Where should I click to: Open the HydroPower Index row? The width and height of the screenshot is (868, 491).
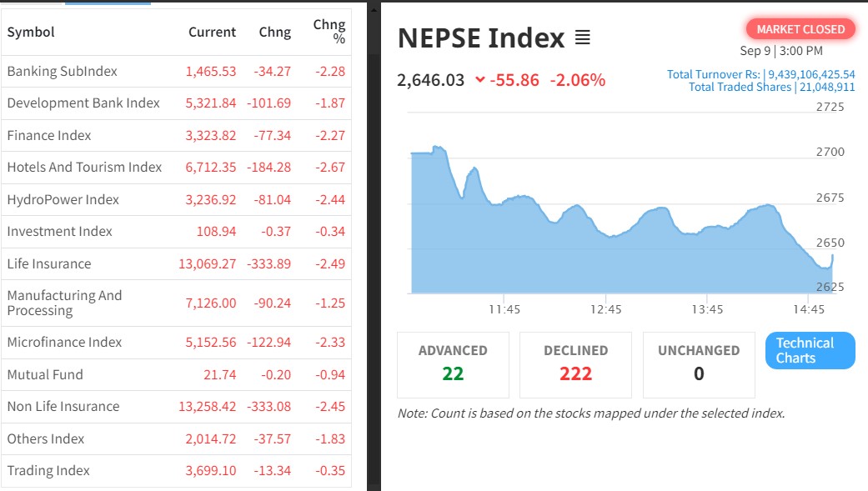(63, 200)
